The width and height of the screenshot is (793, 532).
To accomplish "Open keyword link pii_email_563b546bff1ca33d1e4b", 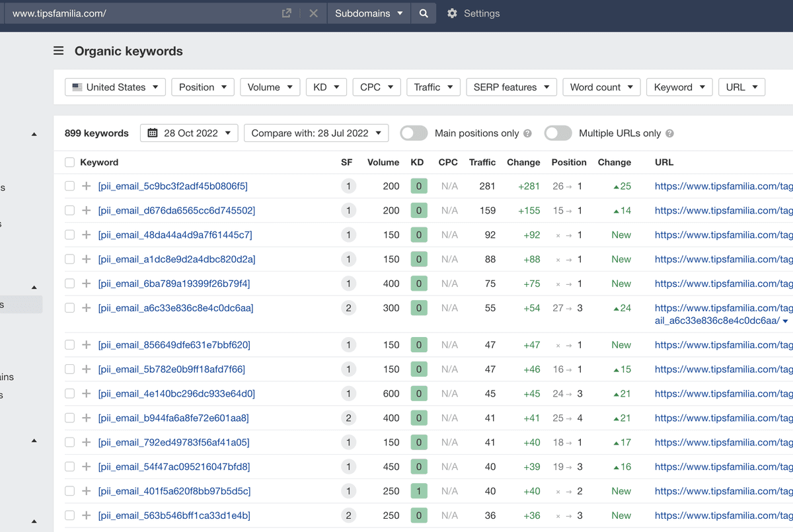I will [x=174, y=516].
